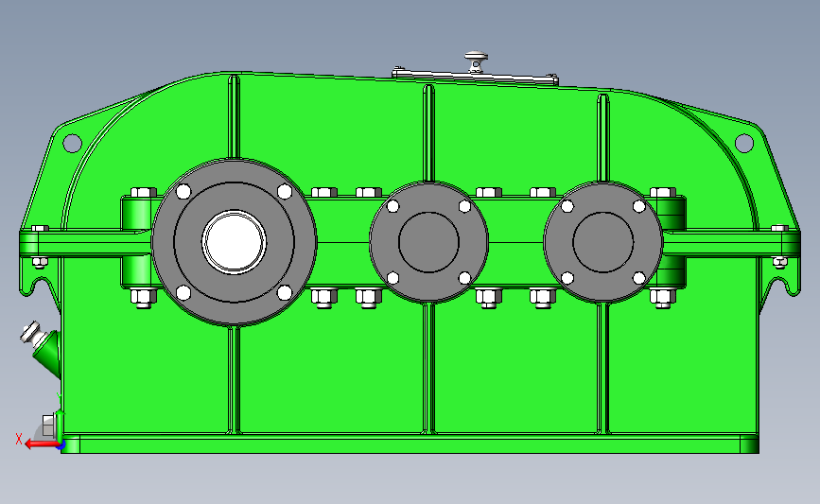Viewport: 820px width, 504px height.
Task: Select the inspection cover plate on housing top
Action: tap(475, 77)
